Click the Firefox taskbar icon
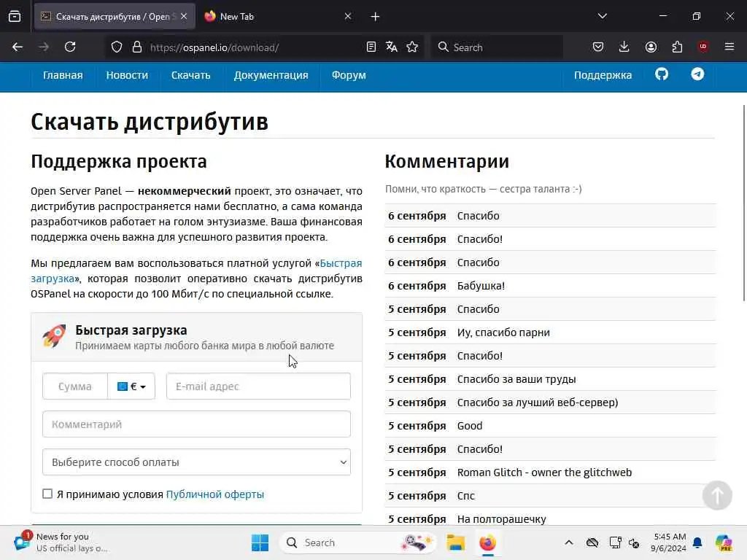This screenshot has width=747, height=560. click(488, 542)
